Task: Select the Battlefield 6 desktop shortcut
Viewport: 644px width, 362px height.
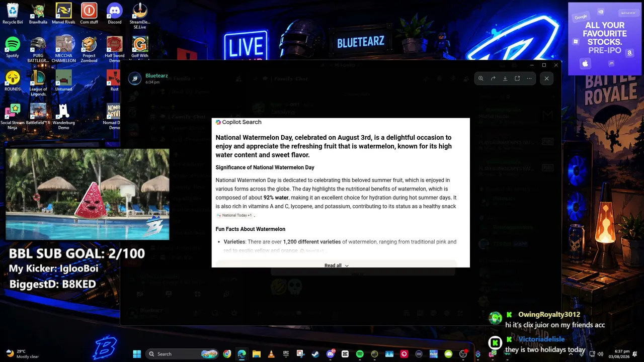Action: (38, 115)
